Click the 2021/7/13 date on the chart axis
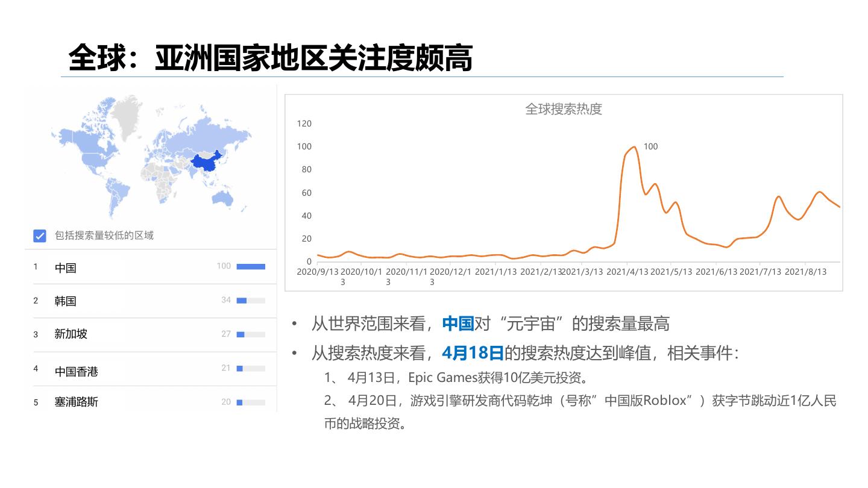 point(760,272)
